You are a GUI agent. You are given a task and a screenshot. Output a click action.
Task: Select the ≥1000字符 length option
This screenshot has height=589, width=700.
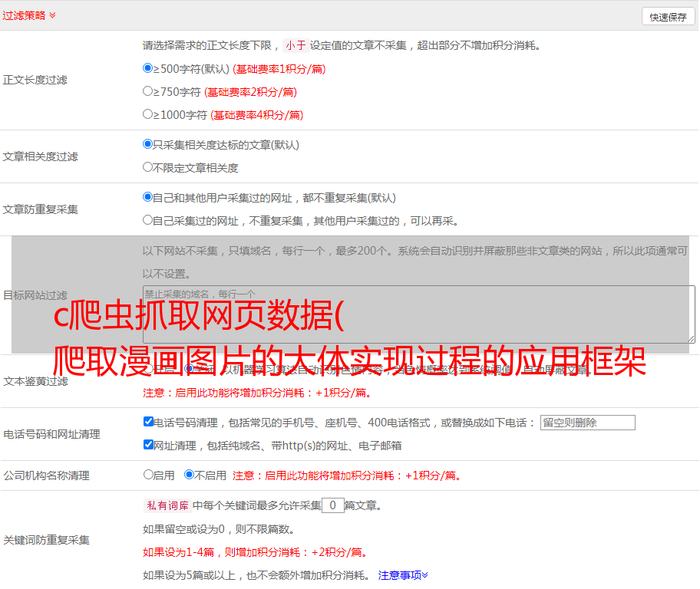148,114
